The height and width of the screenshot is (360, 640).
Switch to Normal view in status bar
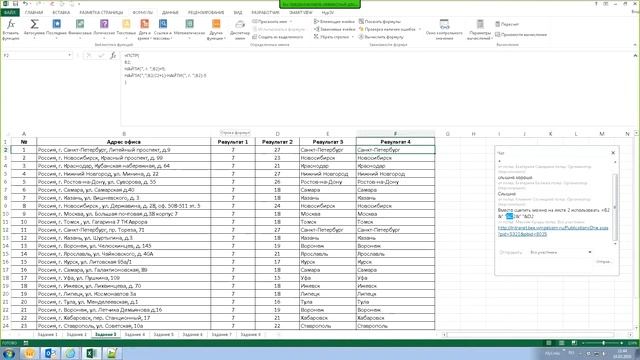(549, 343)
